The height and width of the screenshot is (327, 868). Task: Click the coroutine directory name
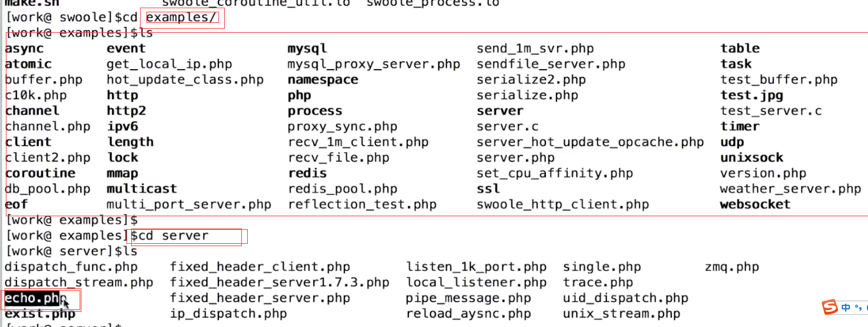pyautogui.click(x=40, y=173)
